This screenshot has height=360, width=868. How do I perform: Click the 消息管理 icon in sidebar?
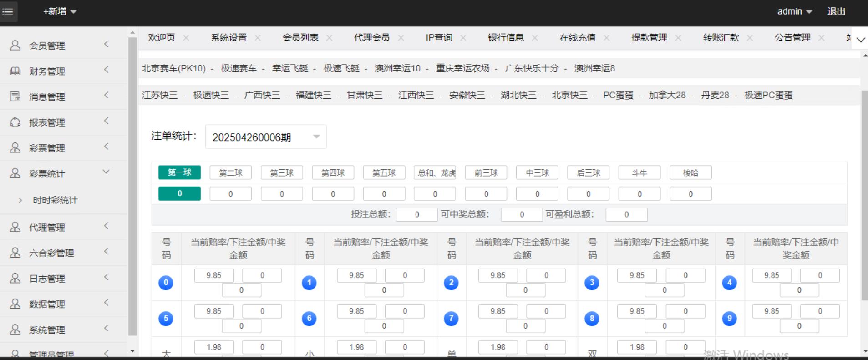tap(15, 96)
